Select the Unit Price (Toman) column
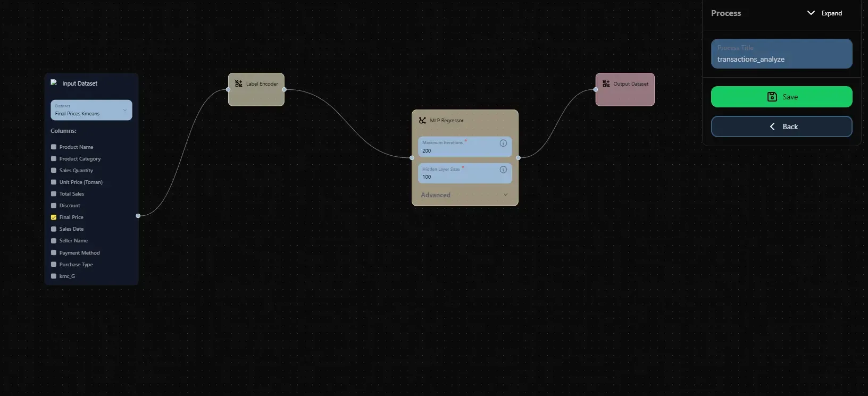The image size is (868, 396). point(54,182)
